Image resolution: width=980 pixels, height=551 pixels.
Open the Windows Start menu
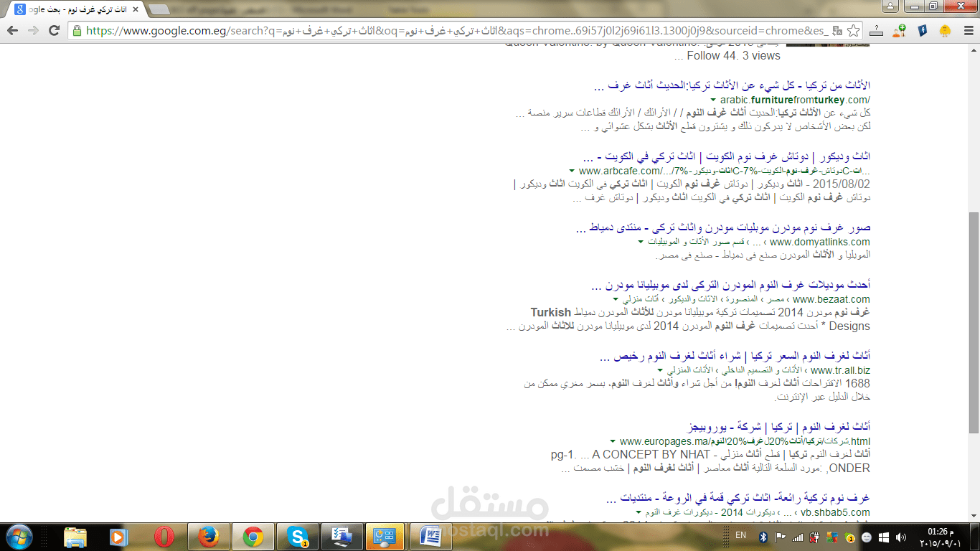coord(19,537)
